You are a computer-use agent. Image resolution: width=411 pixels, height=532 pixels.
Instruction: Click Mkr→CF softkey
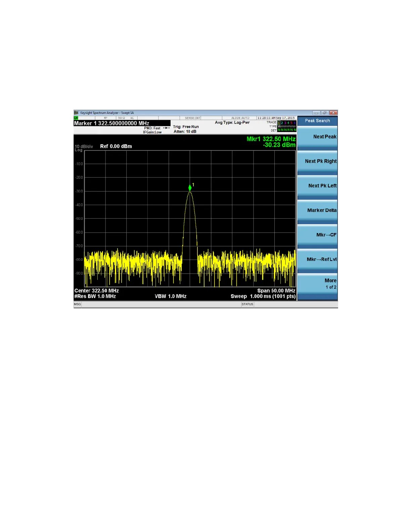tap(317, 235)
